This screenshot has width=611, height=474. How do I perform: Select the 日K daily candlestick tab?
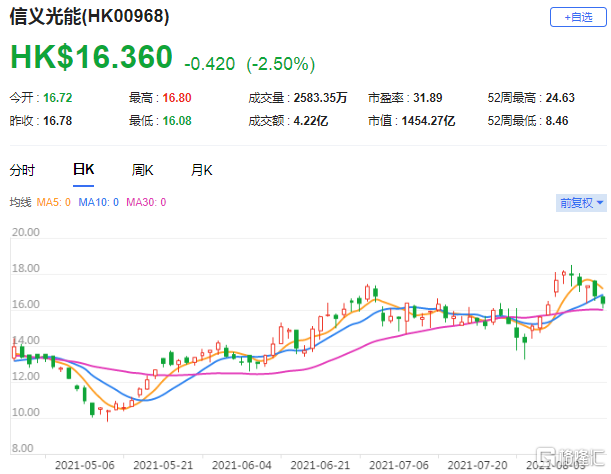pyautogui.click(x=83, y=170)
